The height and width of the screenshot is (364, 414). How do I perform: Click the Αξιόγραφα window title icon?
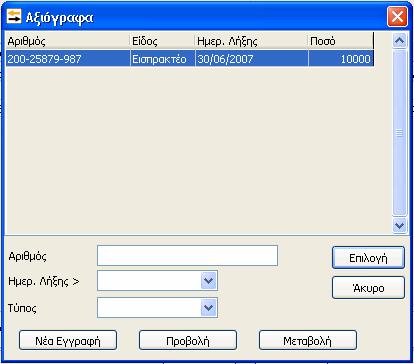tap(14, 16)
